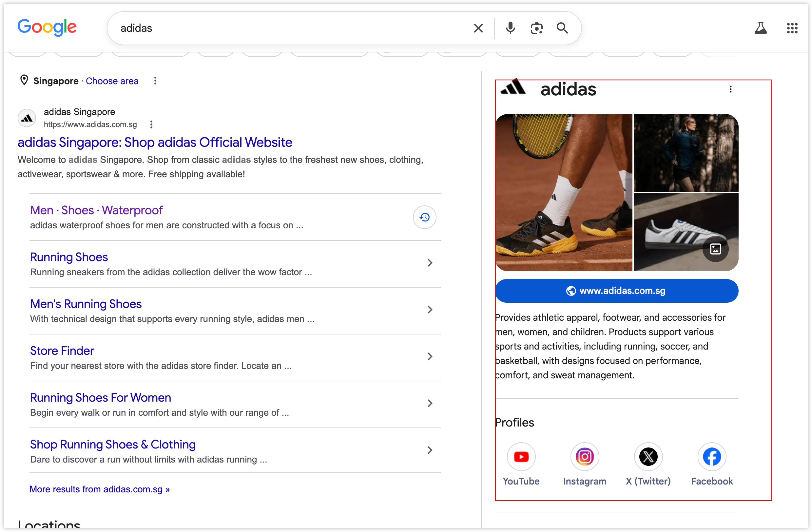Open Running Shoes For Women link
Image resolution: width=812 pixels, height=532 pixels.
click(x=100, y=397)
